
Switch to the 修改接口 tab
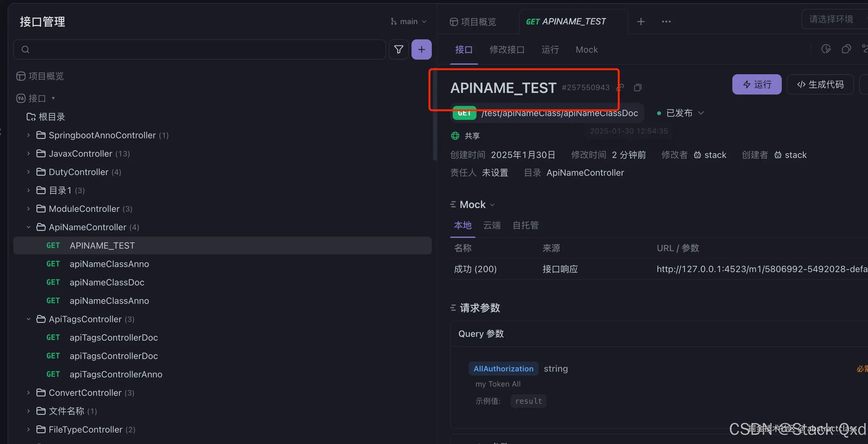(507, 49)
